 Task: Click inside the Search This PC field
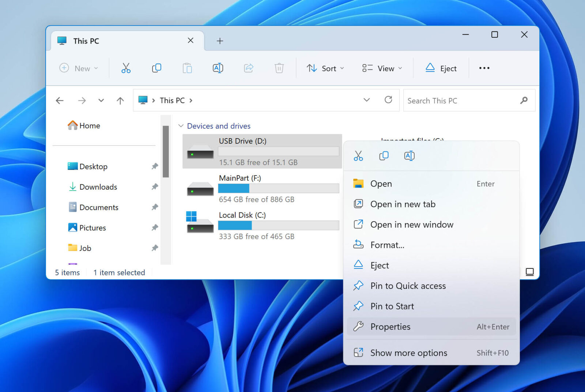pyautogui.click(x=457, y=100)
